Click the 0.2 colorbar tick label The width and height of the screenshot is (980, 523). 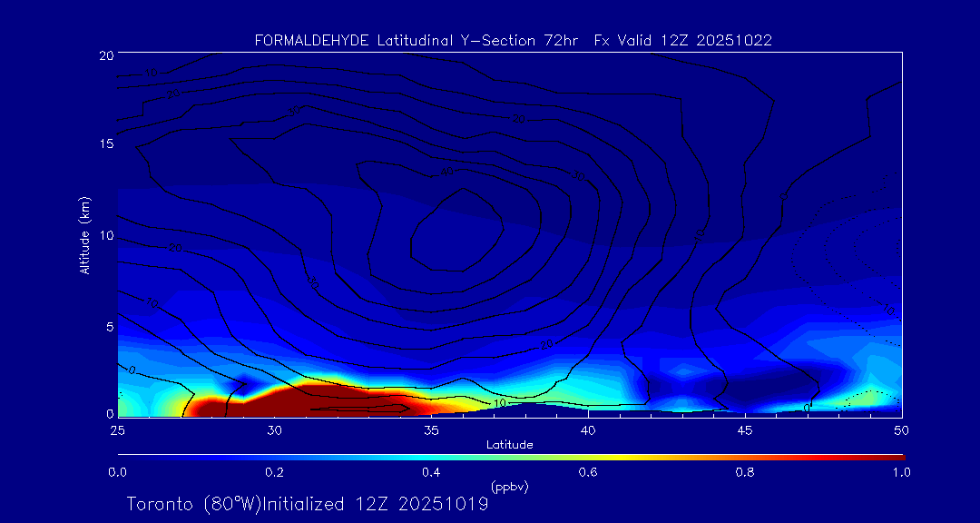[x=274, y=472]
